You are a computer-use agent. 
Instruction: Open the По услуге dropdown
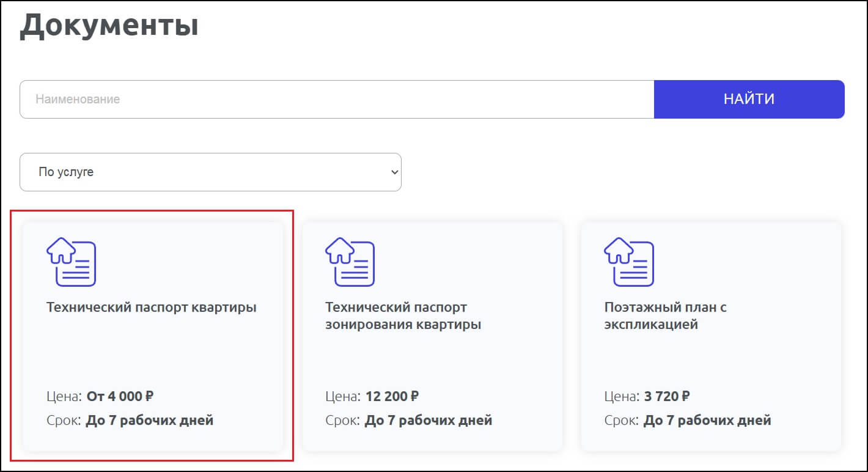[210, 172]
